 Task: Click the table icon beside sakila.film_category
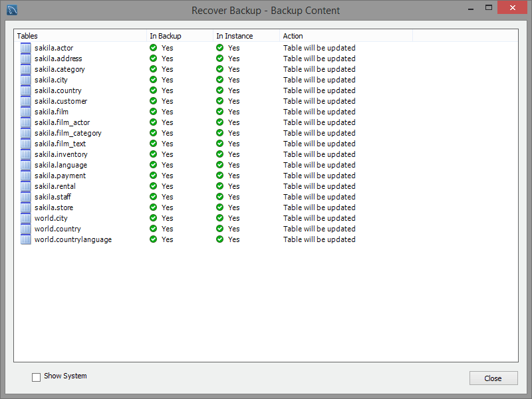(26, 133)
